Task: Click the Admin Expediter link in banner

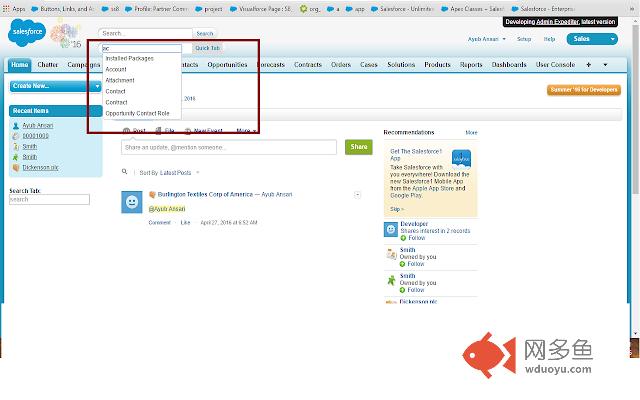Action: (x=557, y=22)
